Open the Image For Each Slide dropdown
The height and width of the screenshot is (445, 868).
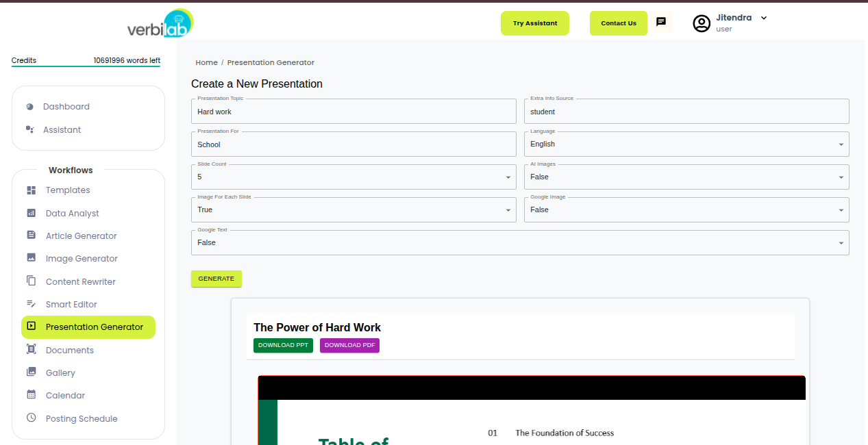354,209
